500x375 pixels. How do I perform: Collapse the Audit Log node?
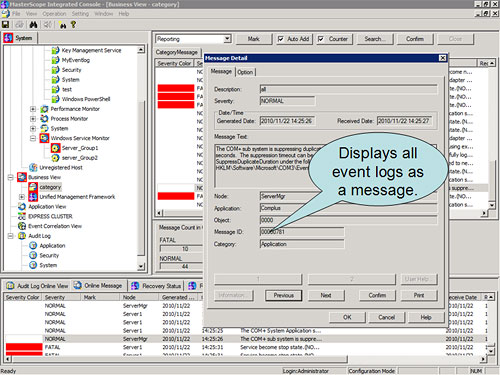[11, 236]
